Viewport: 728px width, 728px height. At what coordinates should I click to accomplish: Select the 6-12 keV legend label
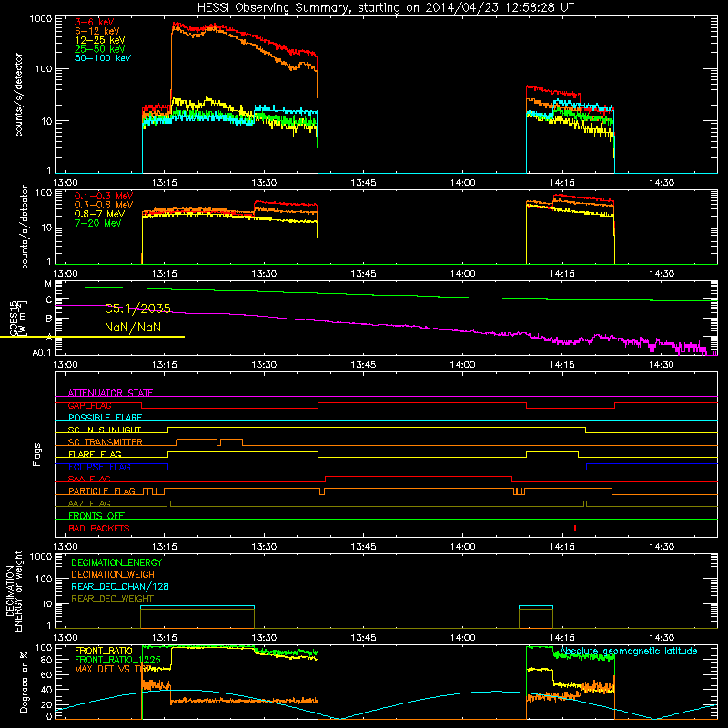[96, 31]
